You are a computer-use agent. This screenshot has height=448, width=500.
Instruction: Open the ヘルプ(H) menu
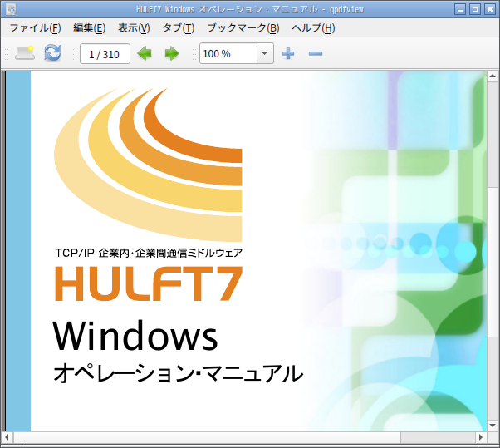point(313,28)
